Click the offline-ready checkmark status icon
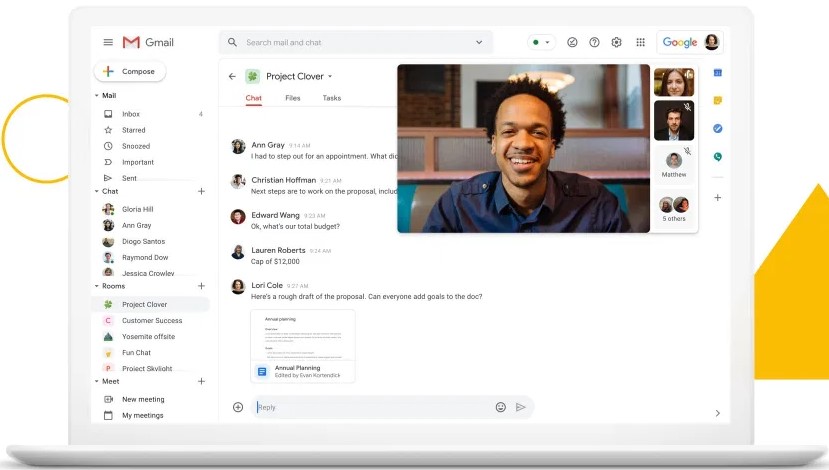Screen dimensions: 829x470 (x=572, y=42)
